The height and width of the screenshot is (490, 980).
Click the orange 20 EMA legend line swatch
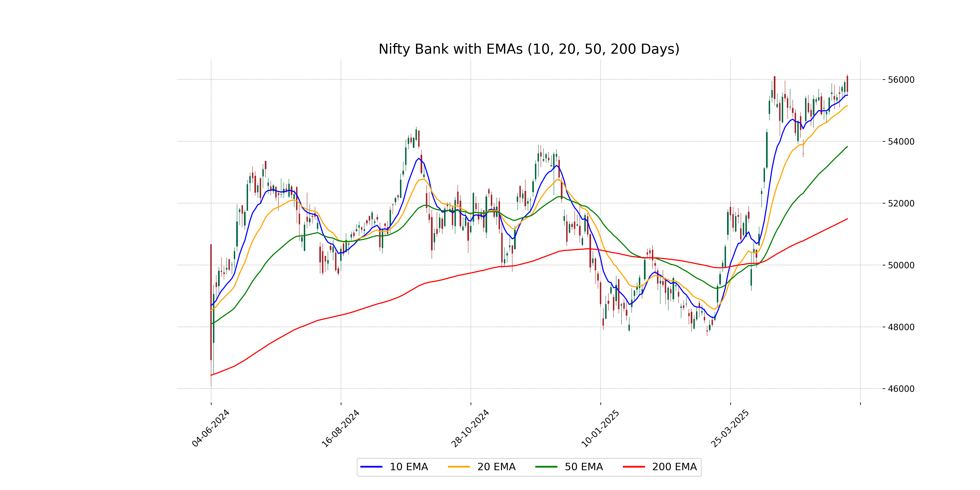[459, 467]
